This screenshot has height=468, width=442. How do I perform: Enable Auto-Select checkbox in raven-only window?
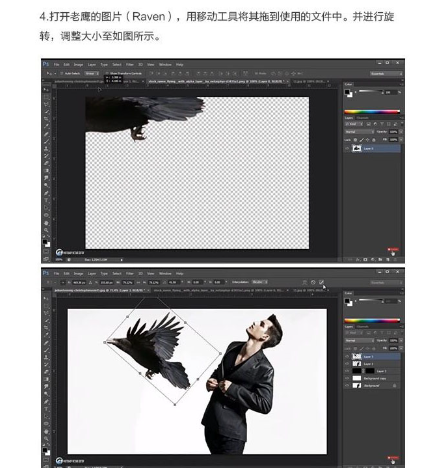[61, 73]
